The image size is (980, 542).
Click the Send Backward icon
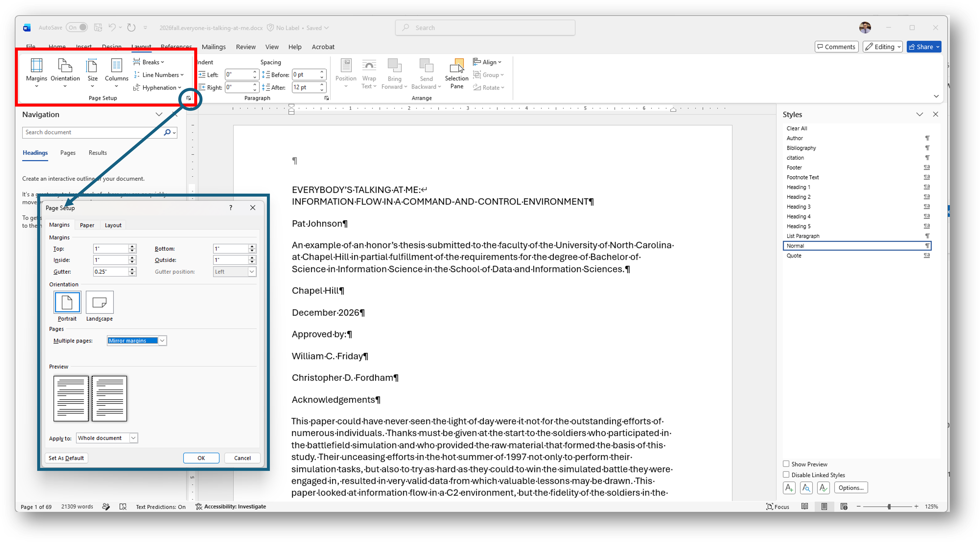426,65
